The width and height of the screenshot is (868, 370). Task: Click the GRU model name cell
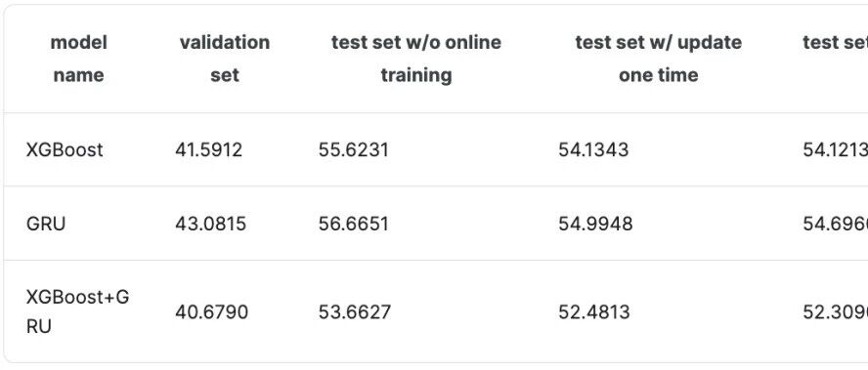click(x=46, y=224)
